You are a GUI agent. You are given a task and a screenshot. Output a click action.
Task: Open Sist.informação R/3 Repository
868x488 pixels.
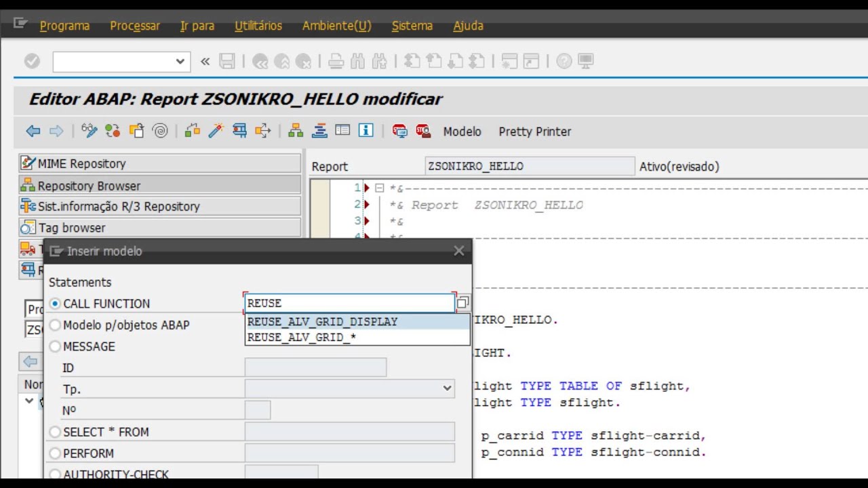[160, 206]
